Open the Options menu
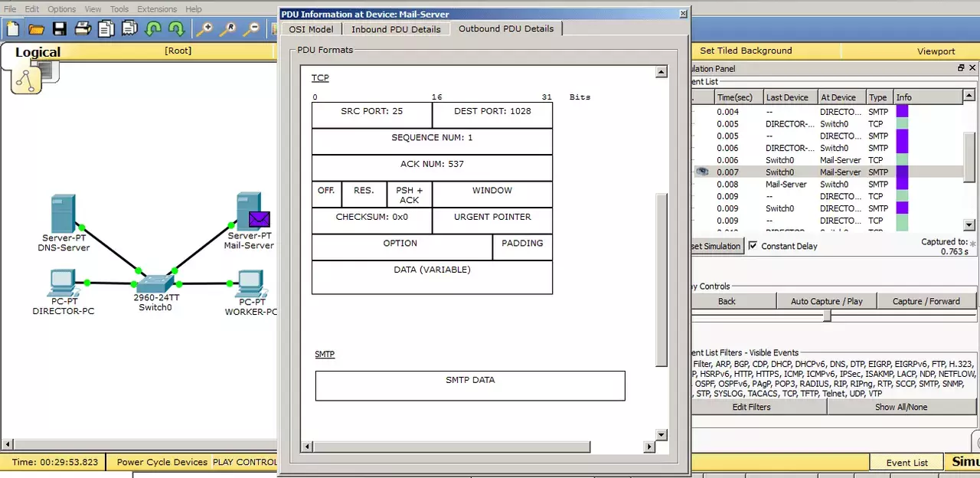The height and width of the screenshot is (478, 980). [x=61, y=9]
